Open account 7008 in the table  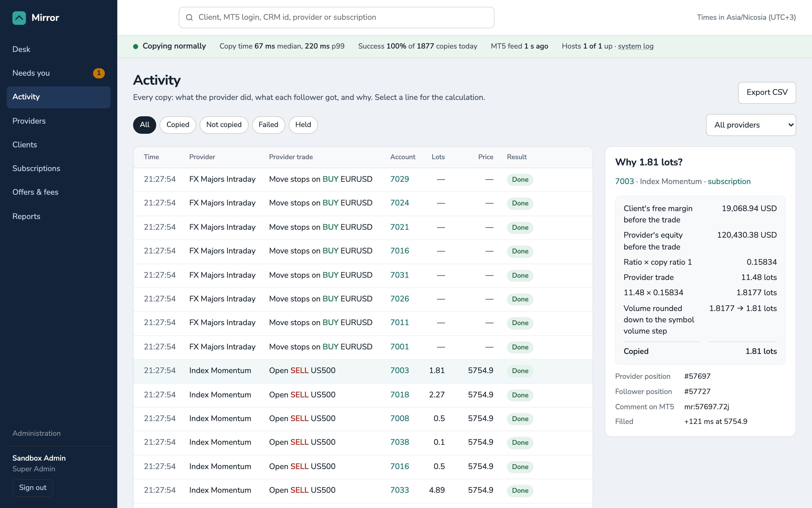pos(399,419)
